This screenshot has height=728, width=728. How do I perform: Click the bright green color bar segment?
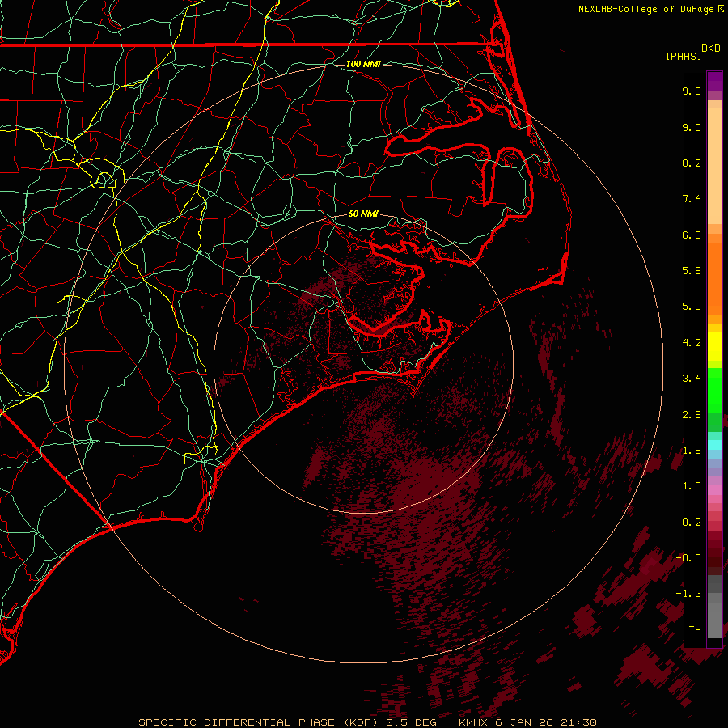click(714, 395)
